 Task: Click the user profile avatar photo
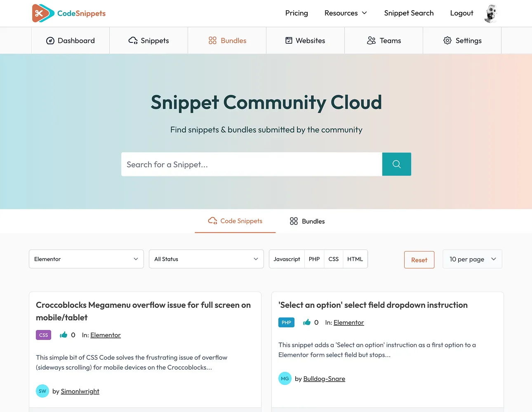491,13
